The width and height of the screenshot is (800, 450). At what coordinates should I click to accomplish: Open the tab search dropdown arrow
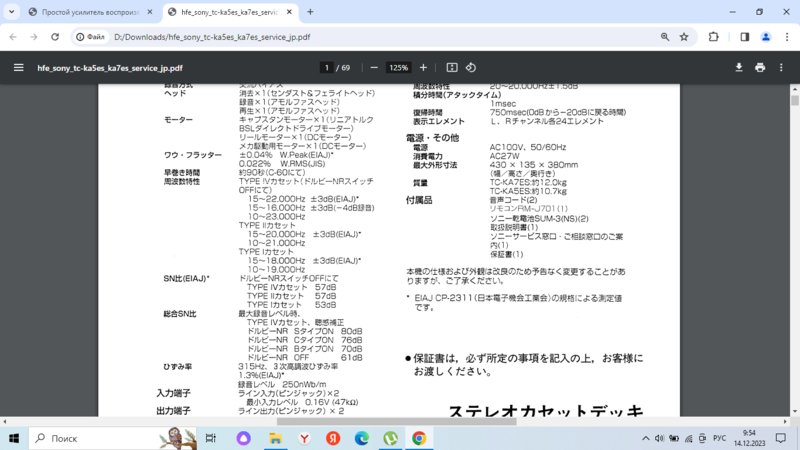(11, 12)
